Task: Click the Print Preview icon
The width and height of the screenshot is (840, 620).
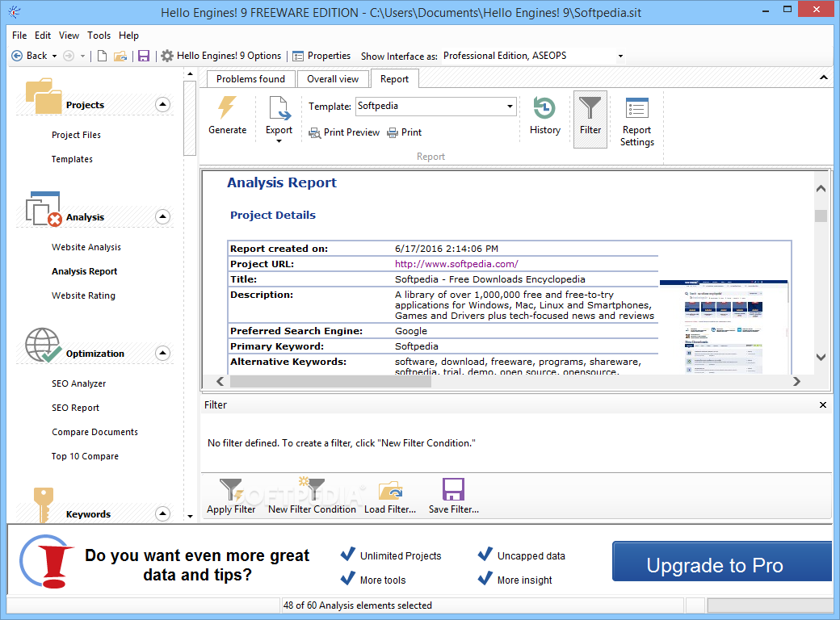Action: click(x=315, y=132)
